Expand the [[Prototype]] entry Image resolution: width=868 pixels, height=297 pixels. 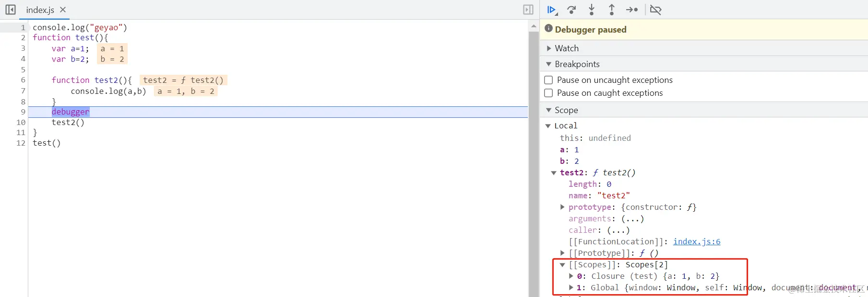tap(562, 253)
